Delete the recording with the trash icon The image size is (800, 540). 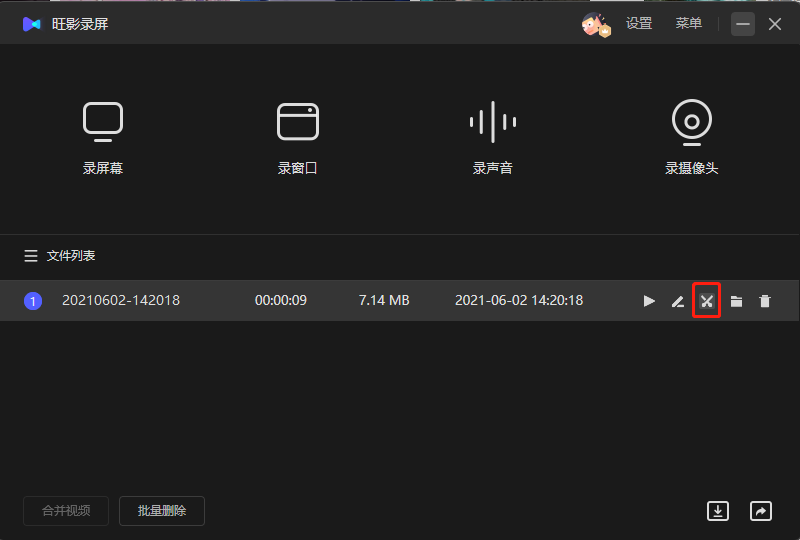[765, 301]
